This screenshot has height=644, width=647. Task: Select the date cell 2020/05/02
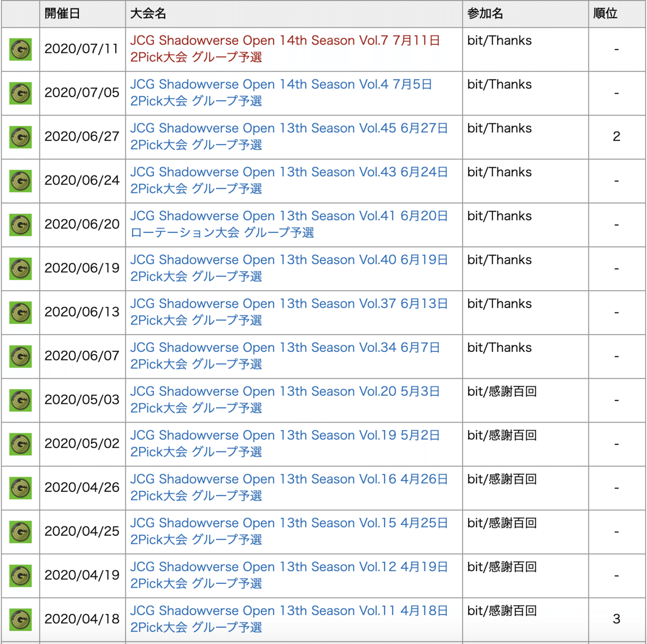(x=82, y=444)
